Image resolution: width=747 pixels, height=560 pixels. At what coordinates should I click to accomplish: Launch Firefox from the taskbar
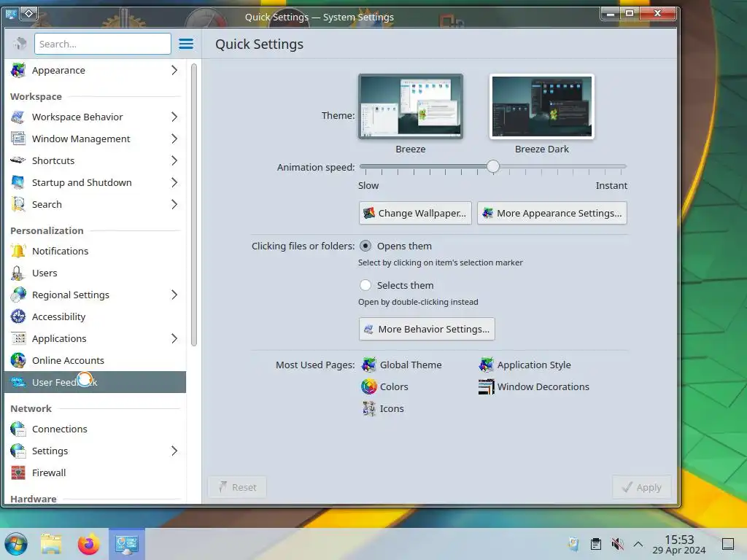tap(88, 544)
